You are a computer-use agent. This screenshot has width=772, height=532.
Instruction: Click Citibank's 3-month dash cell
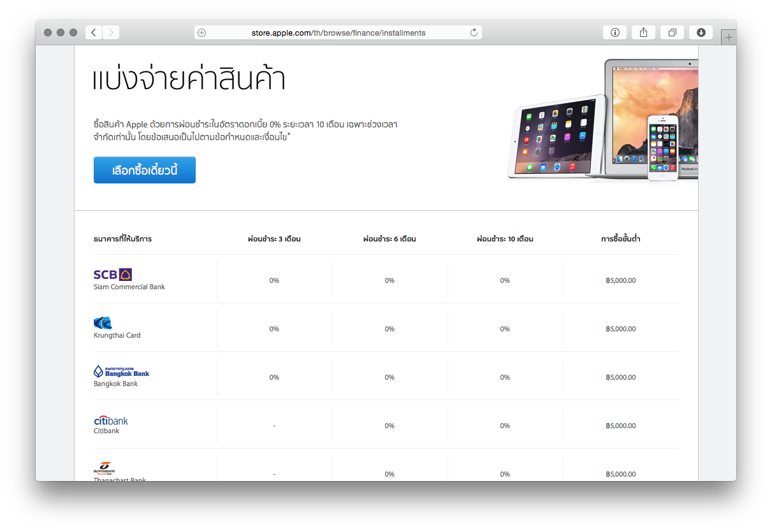pos(274,426)
